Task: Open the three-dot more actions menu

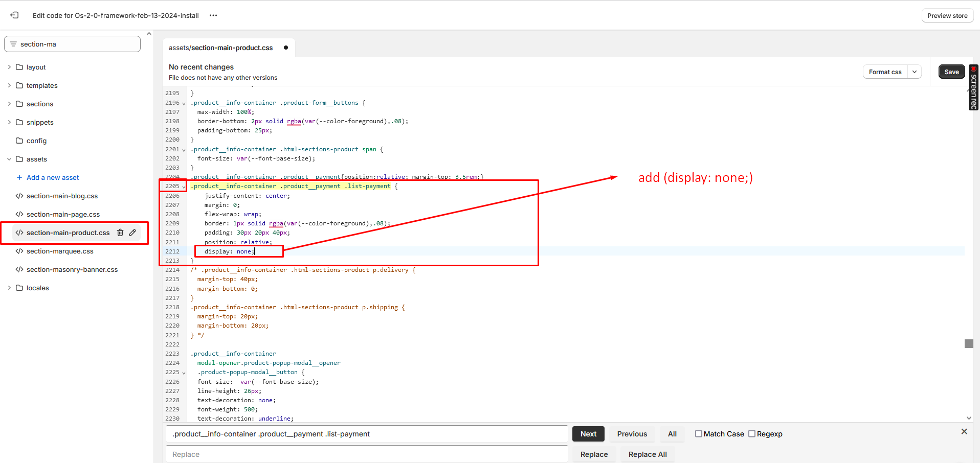Action: point(213,15)
